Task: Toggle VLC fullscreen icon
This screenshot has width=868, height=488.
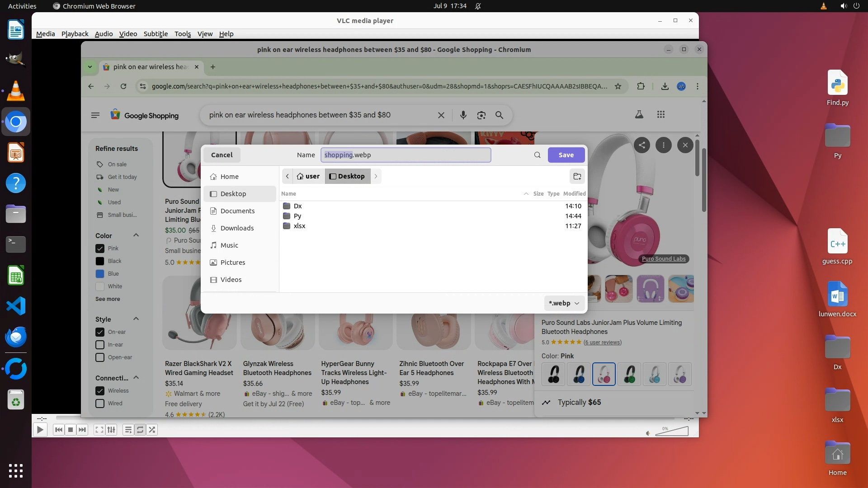Action: click(x=99, y=430)
